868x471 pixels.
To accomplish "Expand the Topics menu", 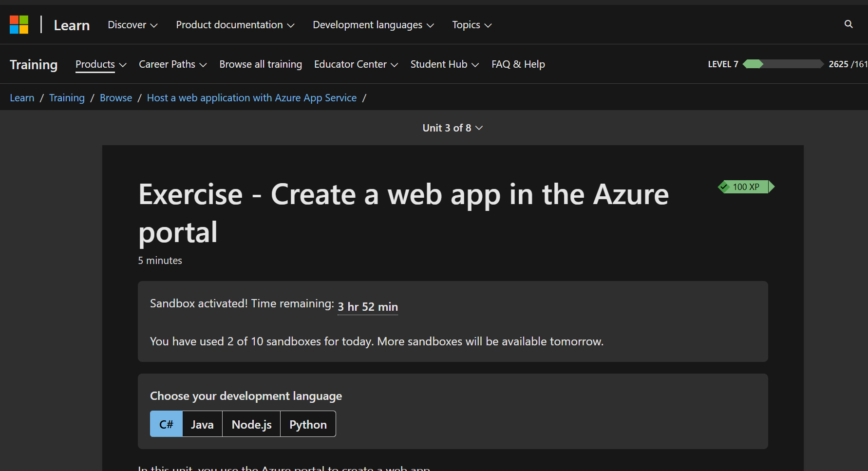I will pyautogui.click(x=472, y=25).
